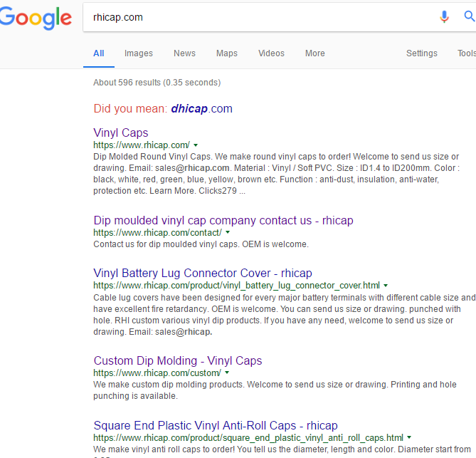Select the All tab
476x458 pixels.
click(x=99, y=53)
